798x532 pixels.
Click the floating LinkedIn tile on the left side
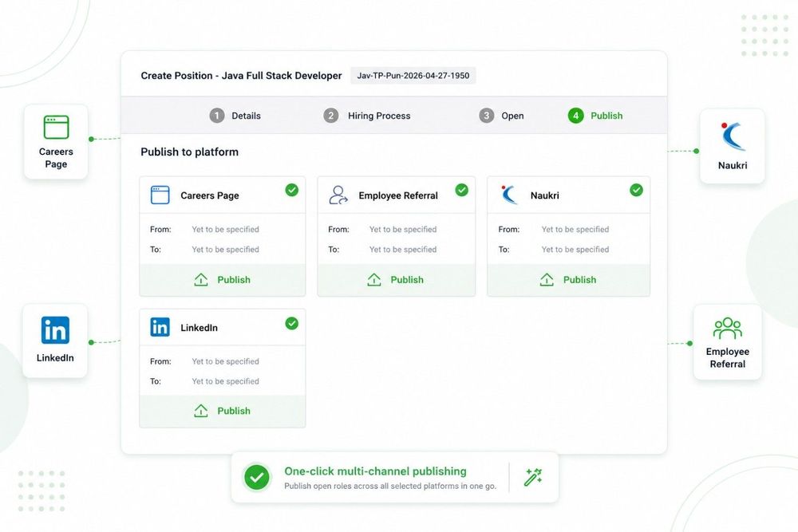[55, 341]
